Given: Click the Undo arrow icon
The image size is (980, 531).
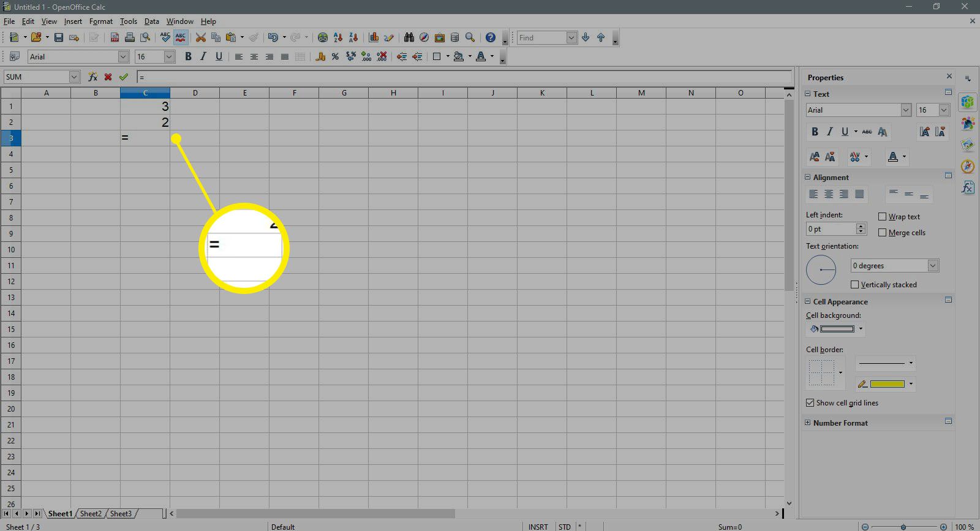Looking at the screenshot, I should pos(273,37).
